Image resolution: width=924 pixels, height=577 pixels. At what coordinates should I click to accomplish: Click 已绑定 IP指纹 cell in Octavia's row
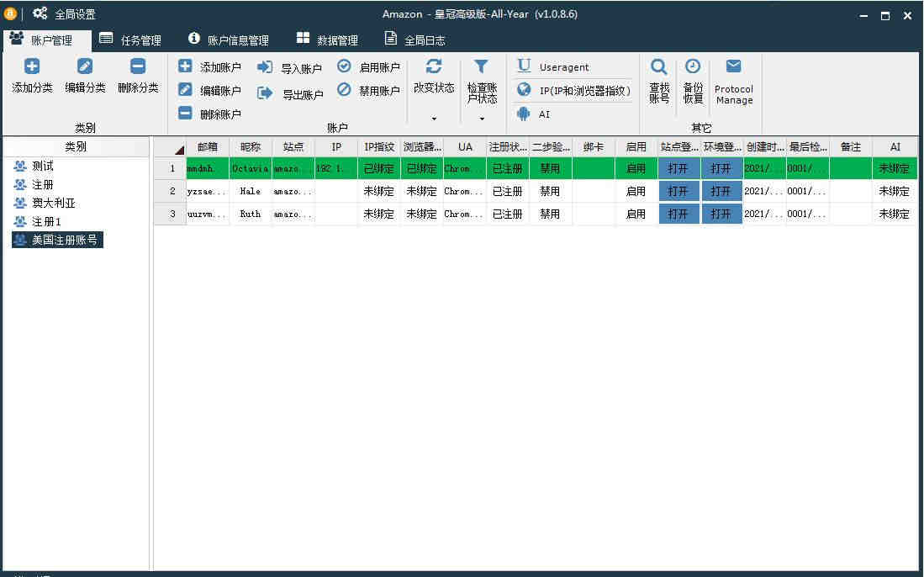coord(379,168)
